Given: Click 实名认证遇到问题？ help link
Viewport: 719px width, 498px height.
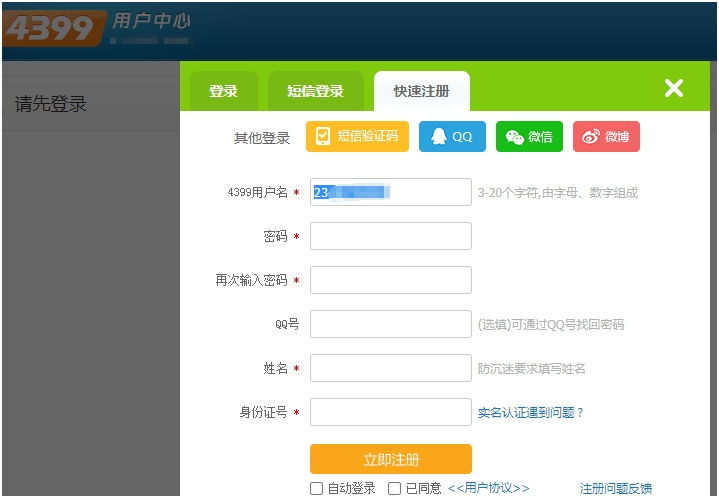Looking at the screenshot, I should pos(530,412).
